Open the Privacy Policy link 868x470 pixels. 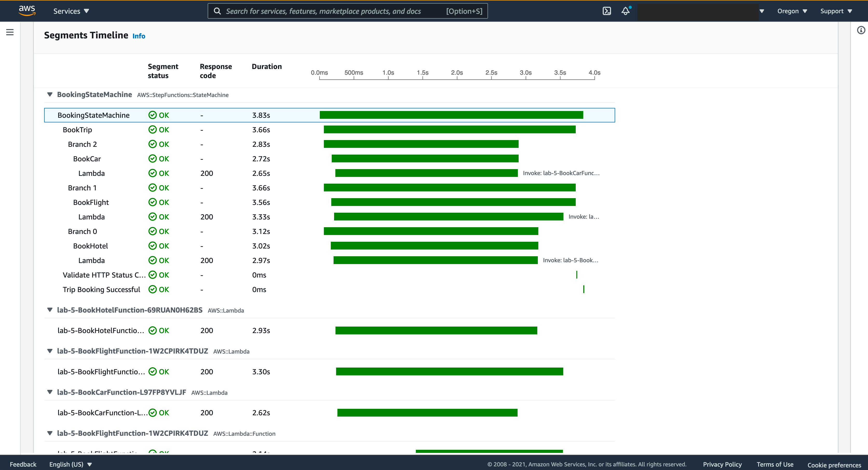[722, 464]
